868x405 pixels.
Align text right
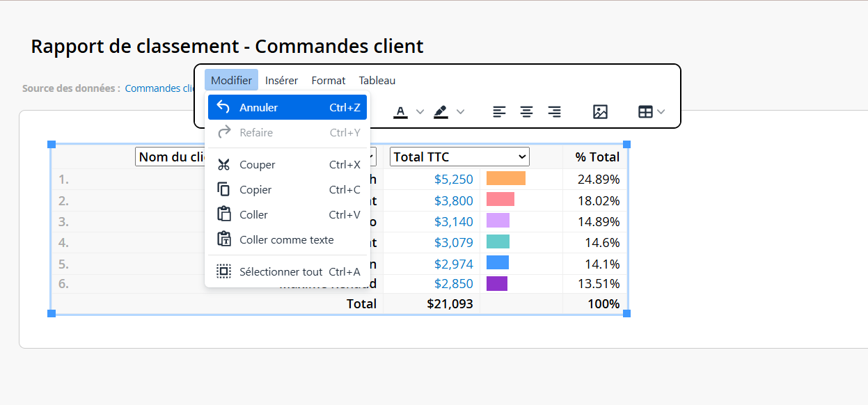(x=554, y=111)
